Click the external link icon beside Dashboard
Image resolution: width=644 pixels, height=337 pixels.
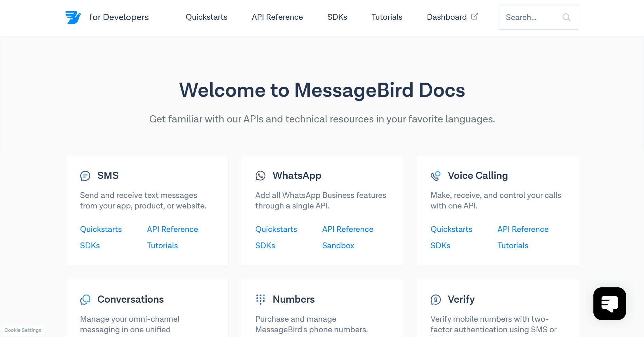click(475, 16)
